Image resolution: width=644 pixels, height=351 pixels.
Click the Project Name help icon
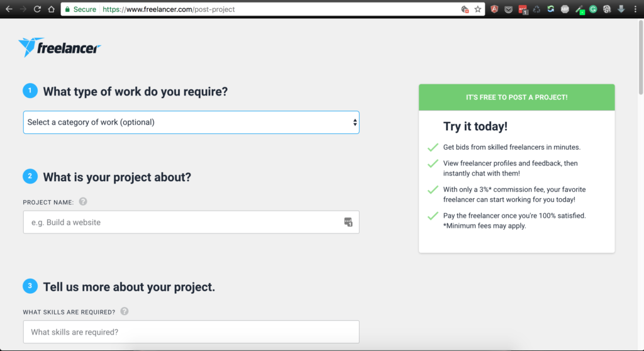click(83, 202)
